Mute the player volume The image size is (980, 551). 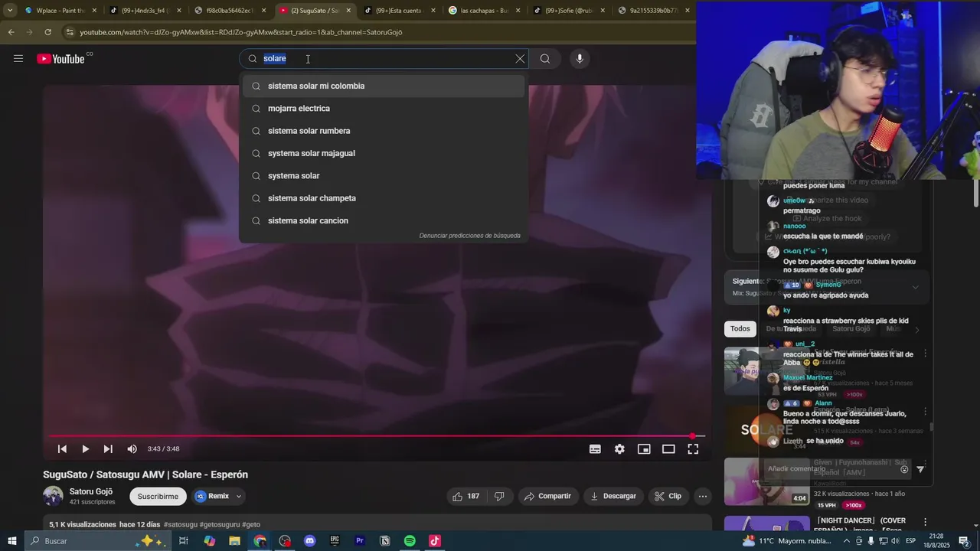coord(132,449)
